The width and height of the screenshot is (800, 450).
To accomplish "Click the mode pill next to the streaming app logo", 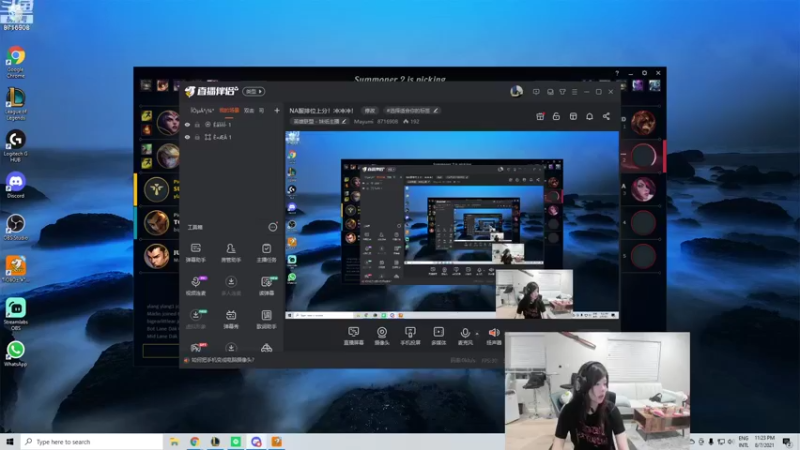I will tap(254, 91).
